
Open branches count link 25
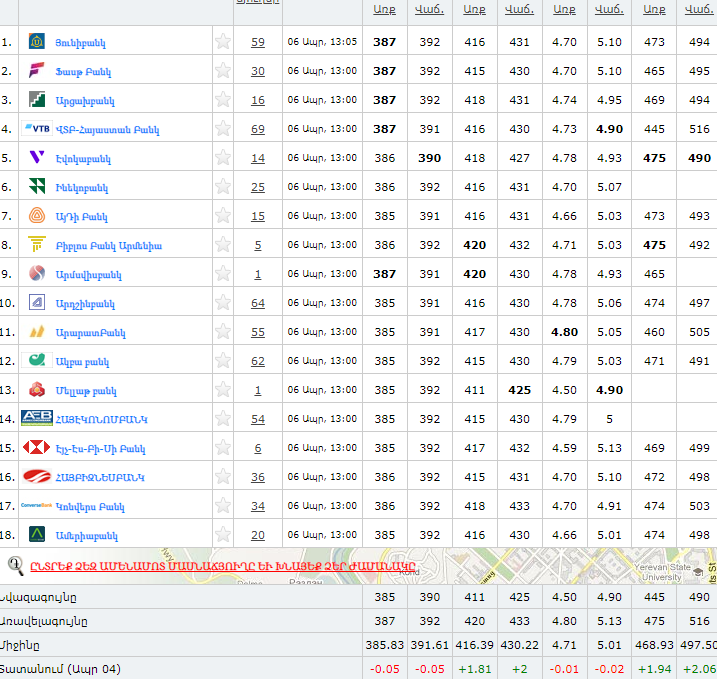click(x=258, y=187)
